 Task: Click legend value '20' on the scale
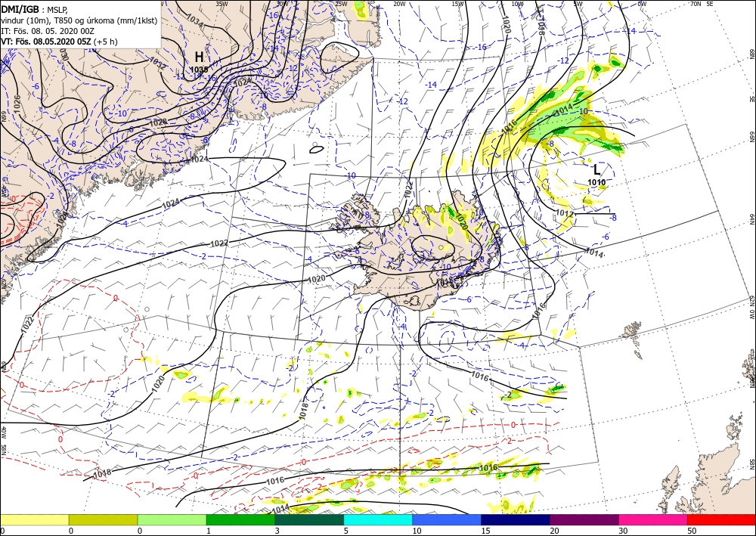pos(554,531)
